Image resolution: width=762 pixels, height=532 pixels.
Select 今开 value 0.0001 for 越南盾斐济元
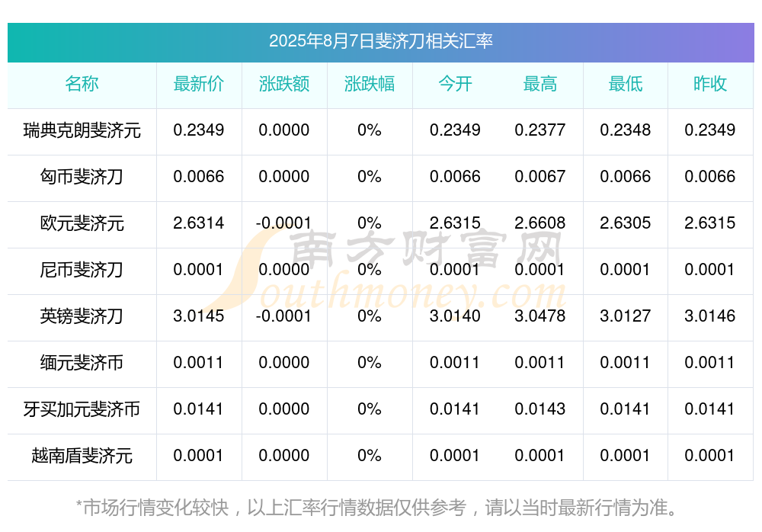click(454, 455)
